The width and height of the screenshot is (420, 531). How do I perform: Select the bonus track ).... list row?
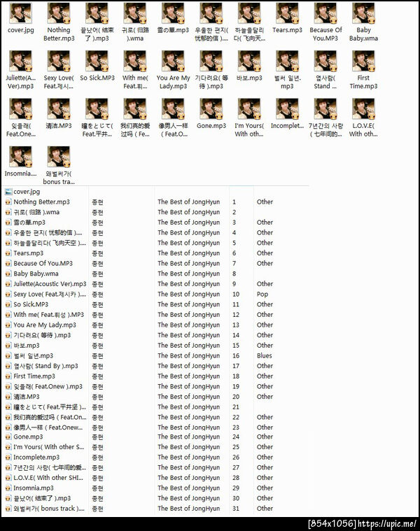(x=49, y=509)
